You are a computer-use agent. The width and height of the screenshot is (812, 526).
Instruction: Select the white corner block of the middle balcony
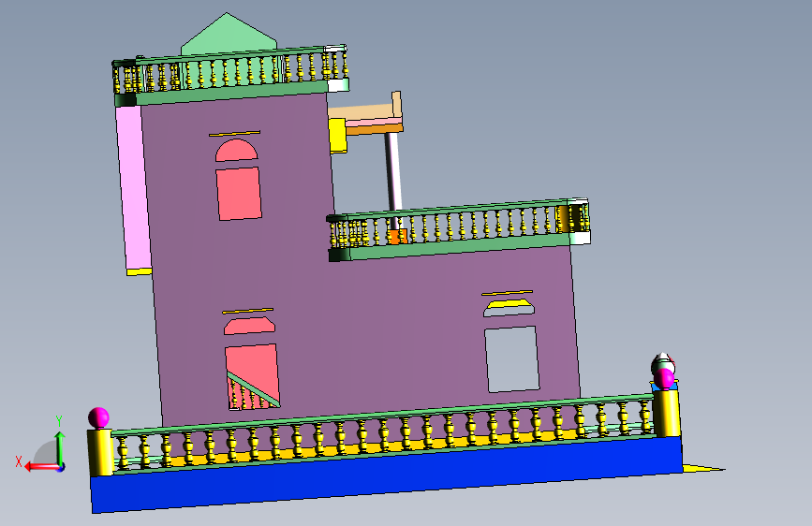(580, 238)
